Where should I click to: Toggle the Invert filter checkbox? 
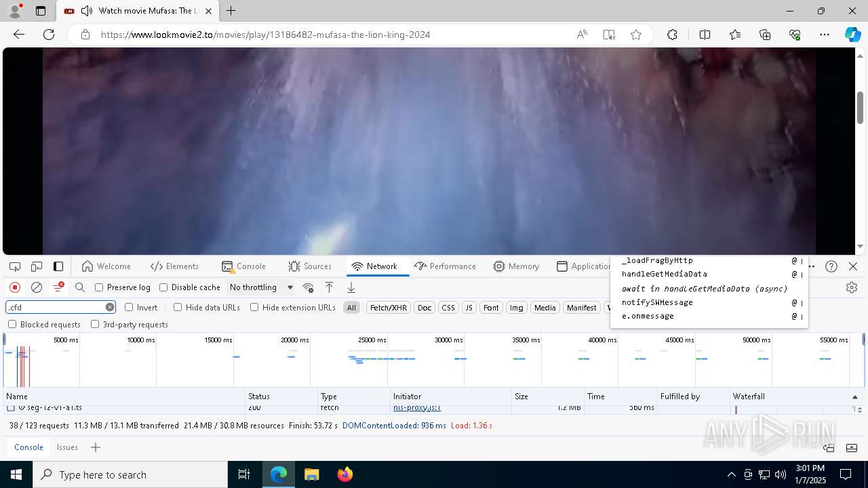pyautogui.click(x=129, y=307)
